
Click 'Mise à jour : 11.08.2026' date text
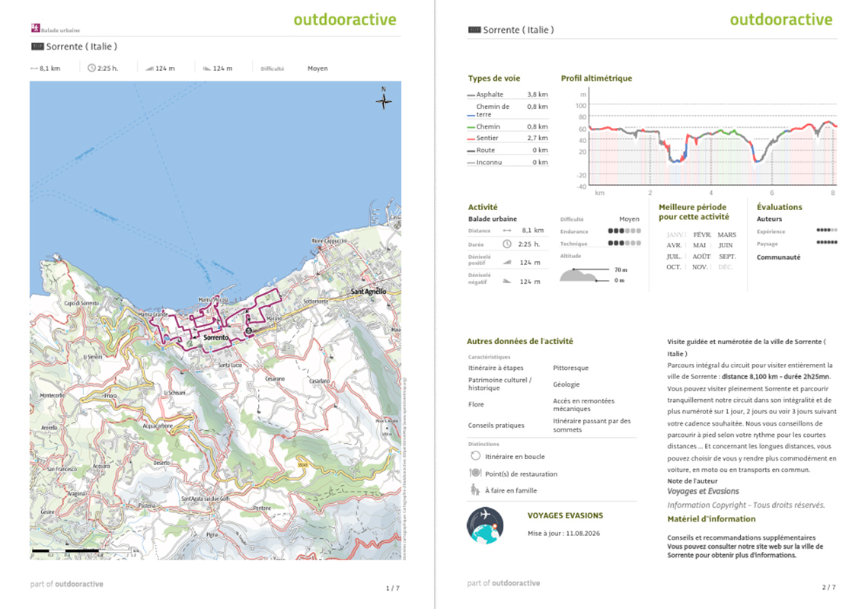563,533
